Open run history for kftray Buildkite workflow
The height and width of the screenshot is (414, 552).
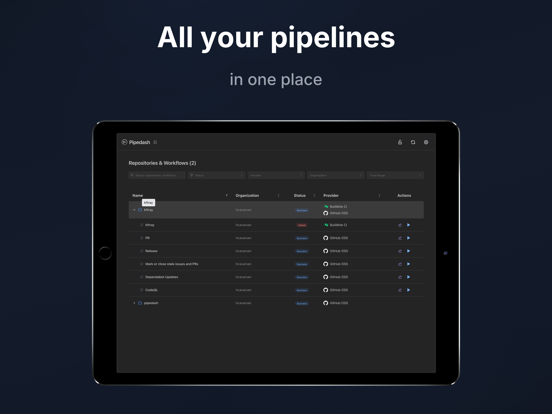pos(400,225)
